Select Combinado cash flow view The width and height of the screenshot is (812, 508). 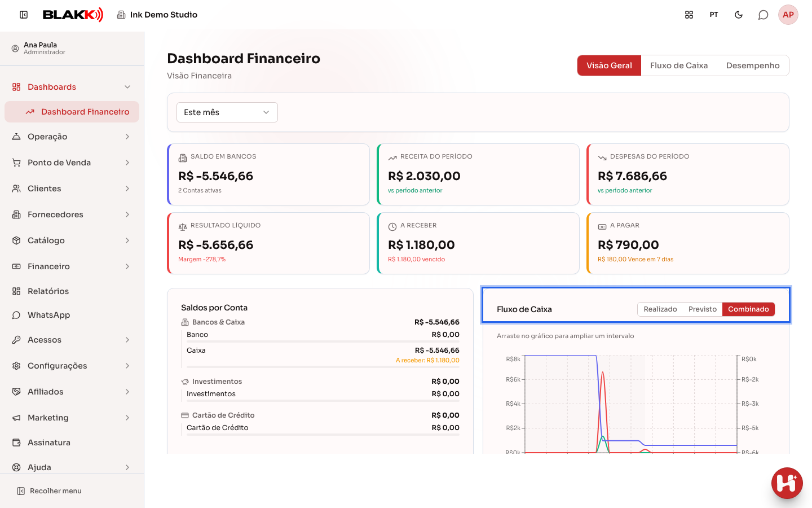pos(748,309)
